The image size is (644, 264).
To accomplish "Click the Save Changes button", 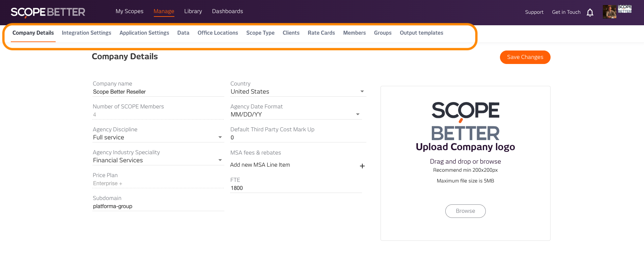I will (525, 57).
